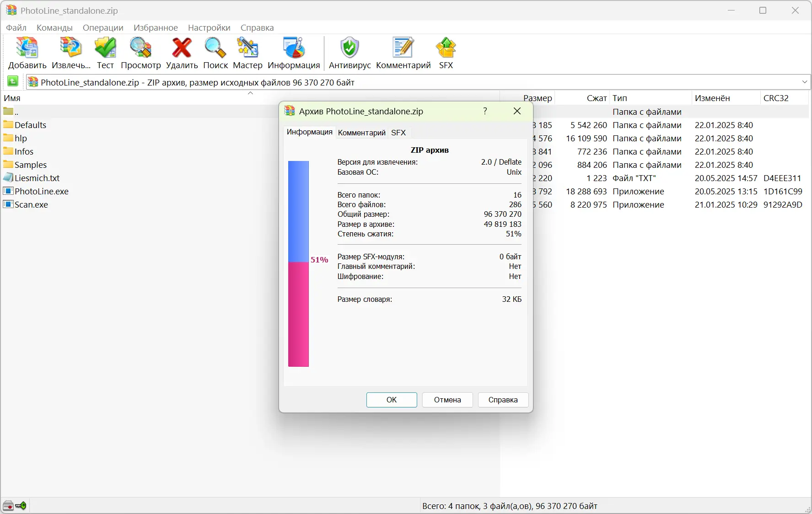Viewport: 812px width, 514px height.
Task: Click packed size 18 288 693
Action: (x=586, y=191)
